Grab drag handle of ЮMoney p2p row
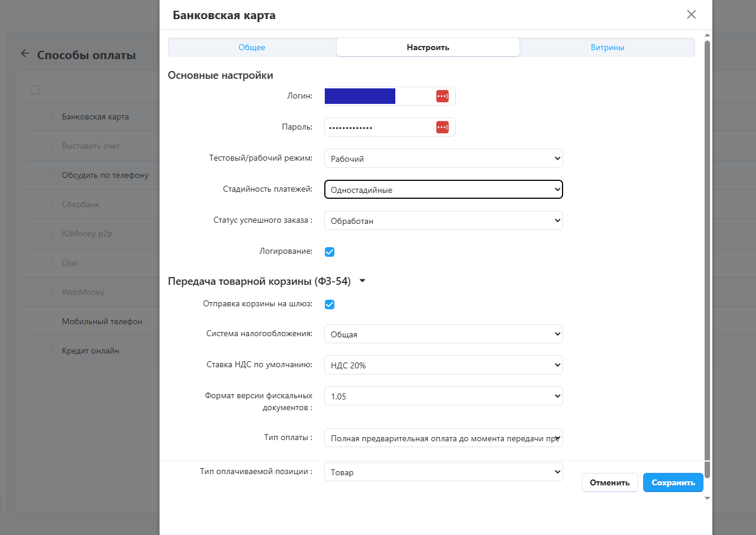 52,233
